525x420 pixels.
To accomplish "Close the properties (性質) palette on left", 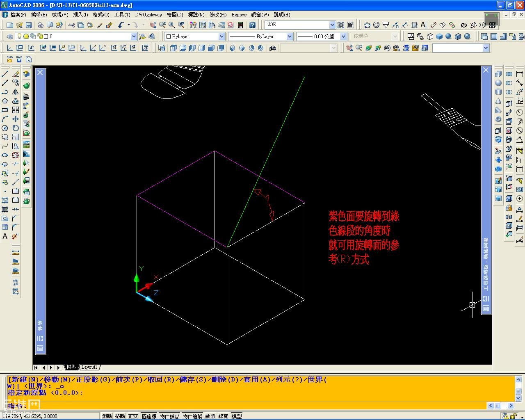I will 40,73.
